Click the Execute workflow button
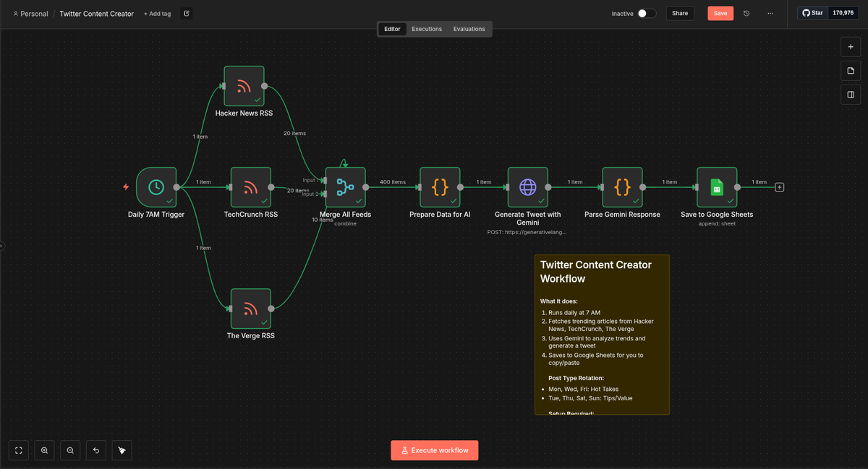The height and width of the screenshot is (469, 868). 435,450
